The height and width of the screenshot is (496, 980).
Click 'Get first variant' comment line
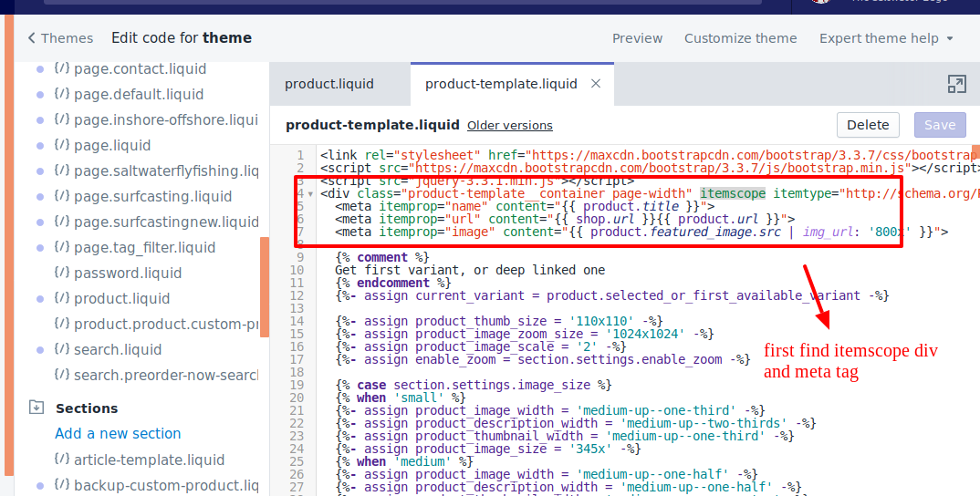(x=470, y=270)
